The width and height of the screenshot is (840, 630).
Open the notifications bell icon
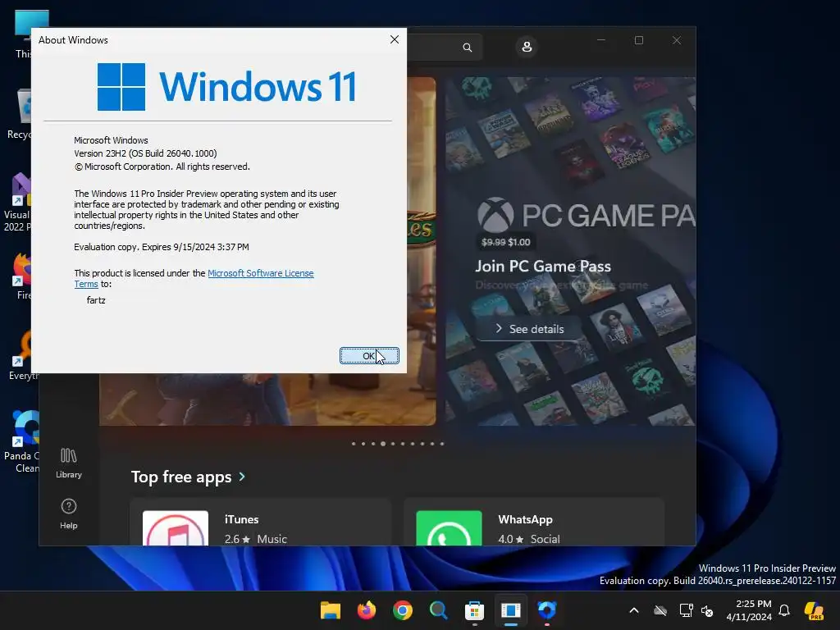pyautogui.click(x=784, y=610)
